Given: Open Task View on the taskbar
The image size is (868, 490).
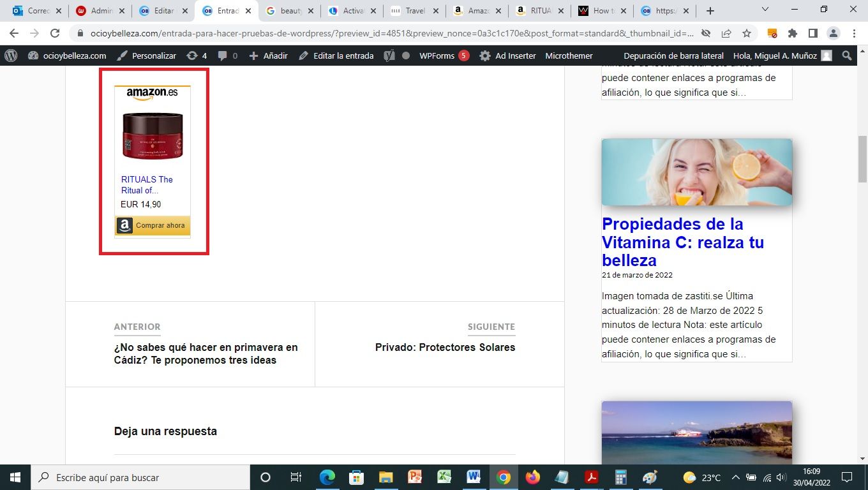Looking at the screenshot, I should coord(296,477).
